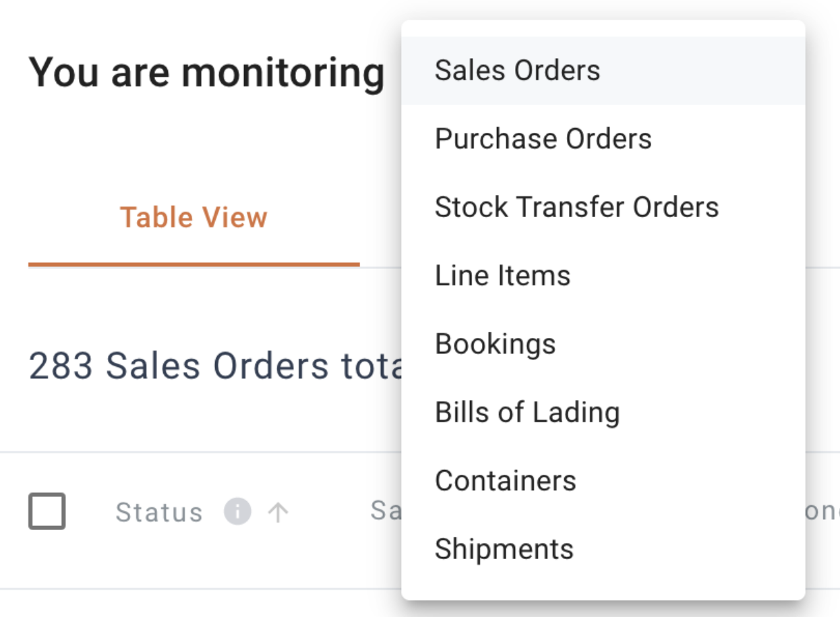Click the partially hidden 'Sa' column header
The image size is (840, 617).
(x=386, y=510)
